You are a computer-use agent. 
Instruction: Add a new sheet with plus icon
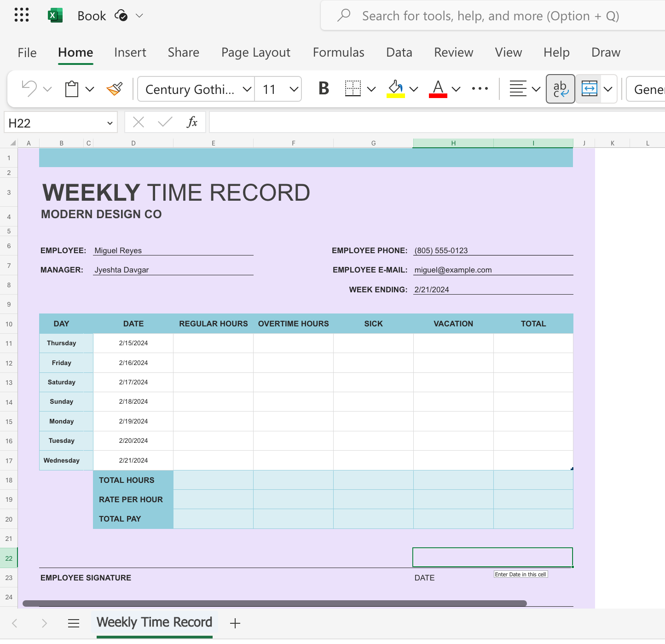coord(235,623)
